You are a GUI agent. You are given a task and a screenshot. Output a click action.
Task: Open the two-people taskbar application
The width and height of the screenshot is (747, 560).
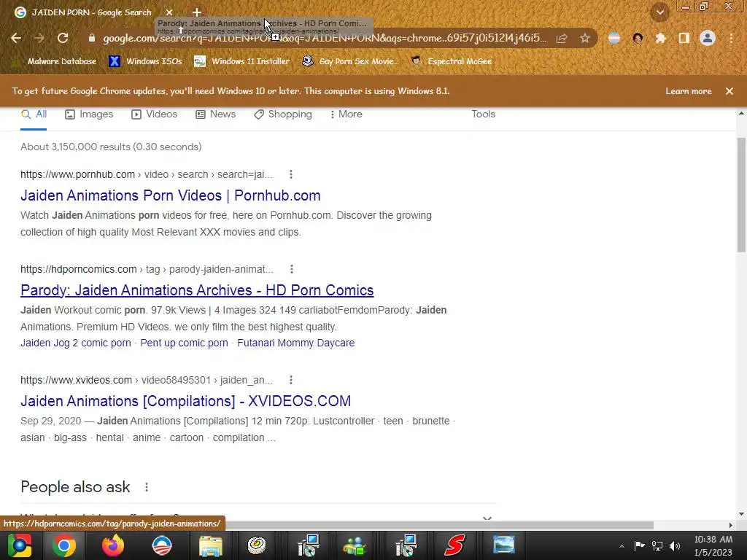pos(355,545)
